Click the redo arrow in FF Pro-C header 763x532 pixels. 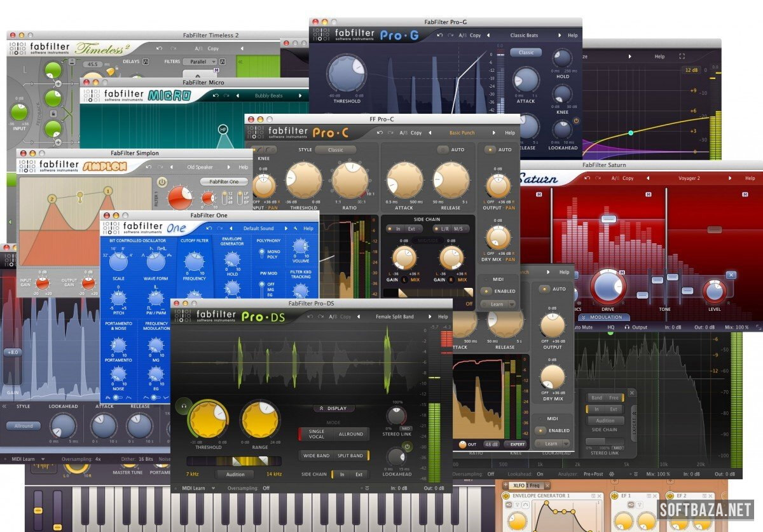click(x=390, y=133)
